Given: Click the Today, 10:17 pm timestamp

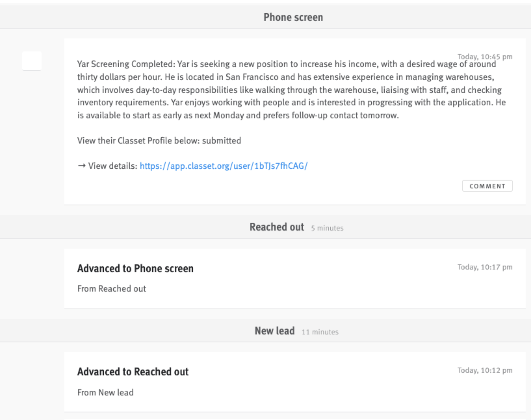Looking at the screenshot, I should click(485, 267).
